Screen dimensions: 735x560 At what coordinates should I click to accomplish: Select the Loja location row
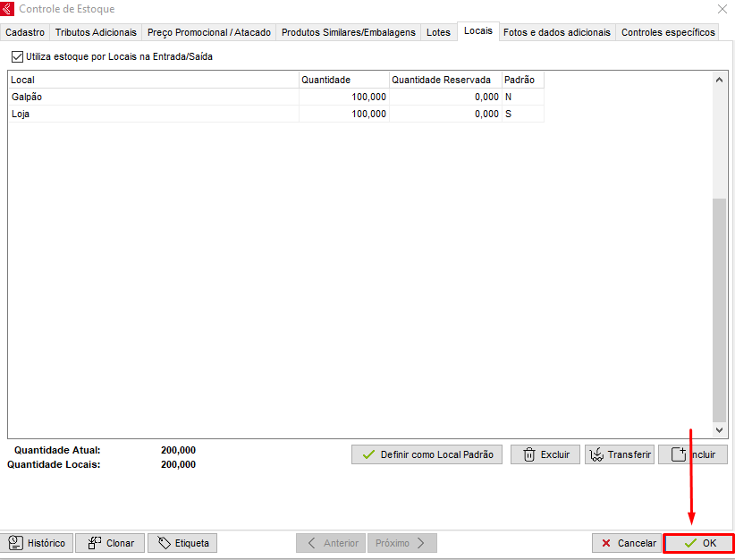click(x=152, y=114)
